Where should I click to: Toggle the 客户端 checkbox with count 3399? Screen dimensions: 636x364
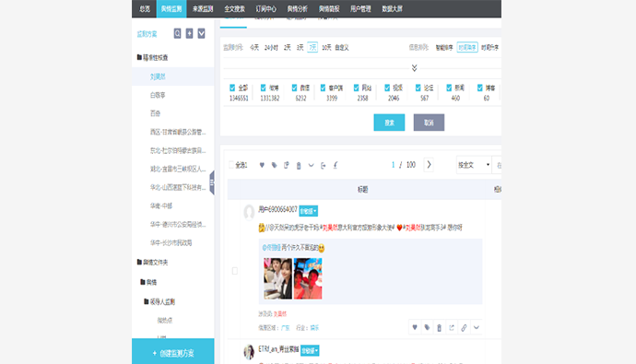323,88
